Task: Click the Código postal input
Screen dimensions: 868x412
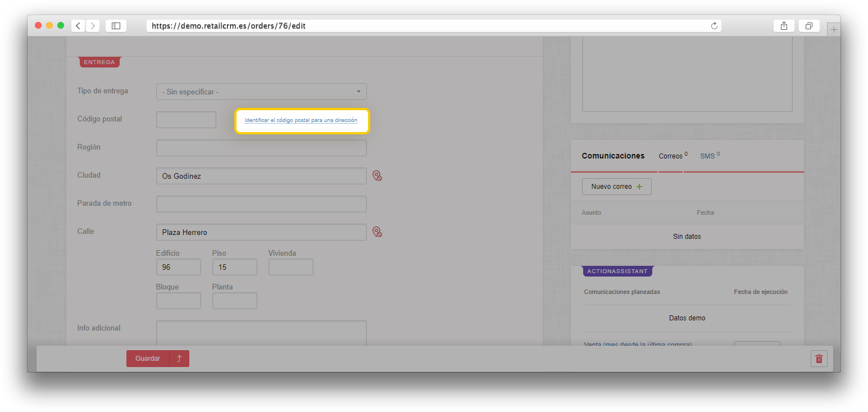Action: tap(186, 120)
